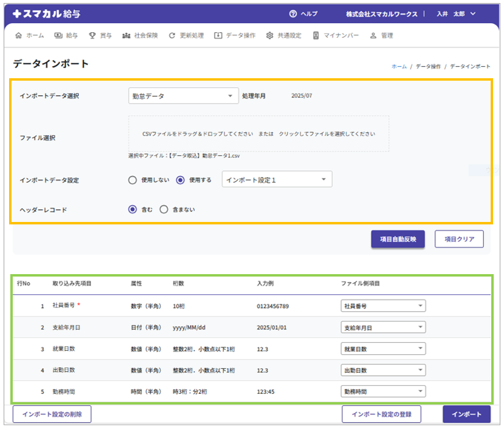Open the 勤怠データ import data dropdown

pyautogui.click(x=183, y=96)
